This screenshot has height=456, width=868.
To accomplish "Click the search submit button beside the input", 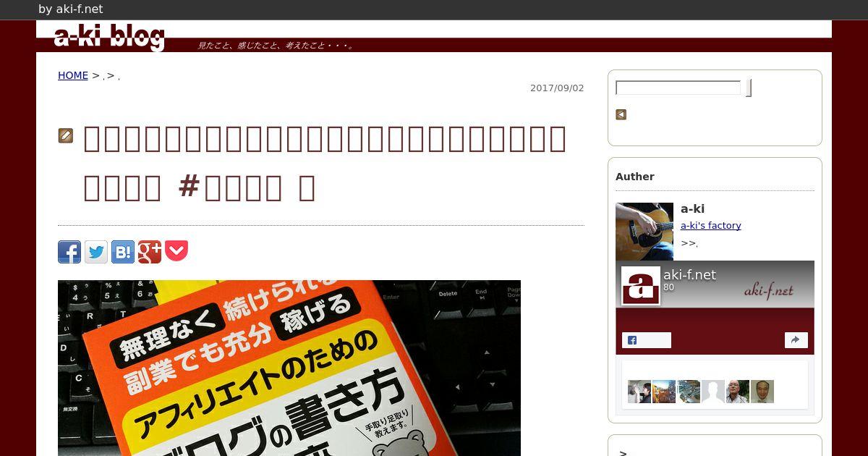I will click(x=749, y=88).
